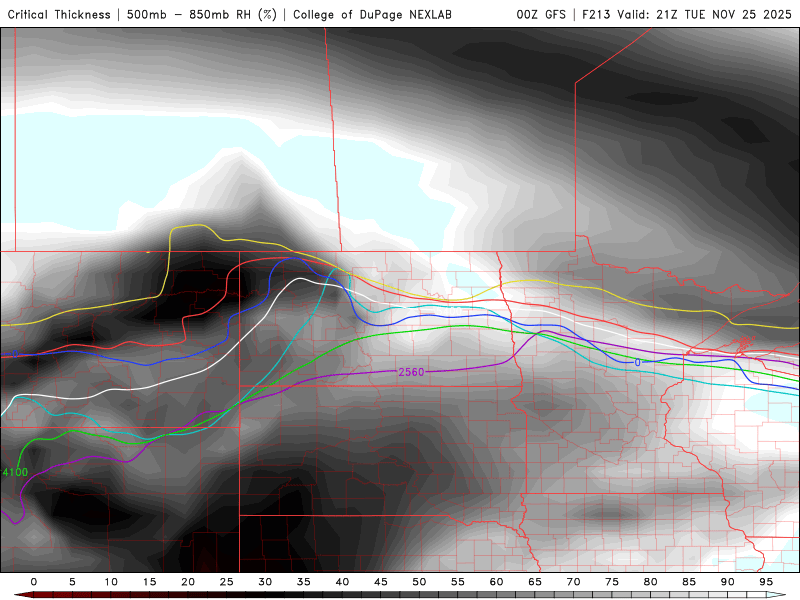
Task: Click the green 4100 contour label
Action: 15,472
